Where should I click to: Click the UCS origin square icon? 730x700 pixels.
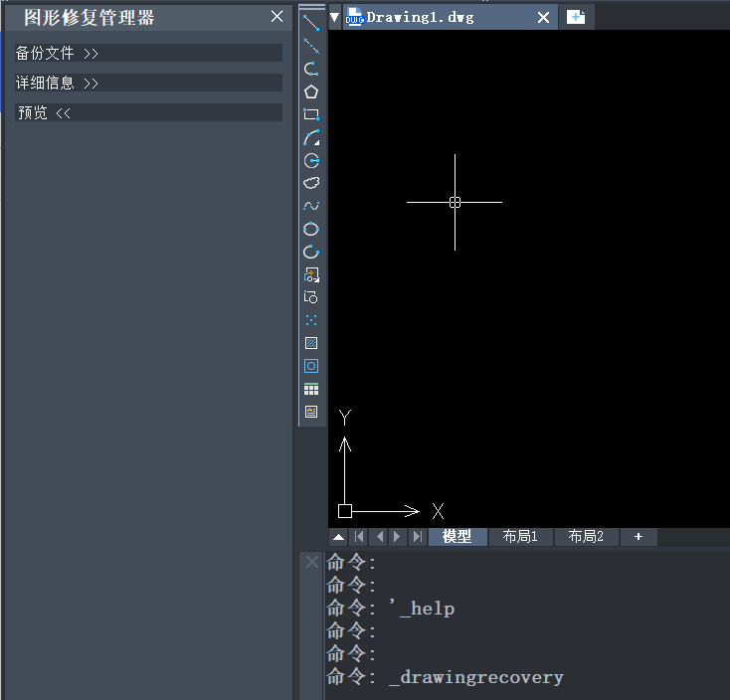pyautogui.click(x=344, y=511)
